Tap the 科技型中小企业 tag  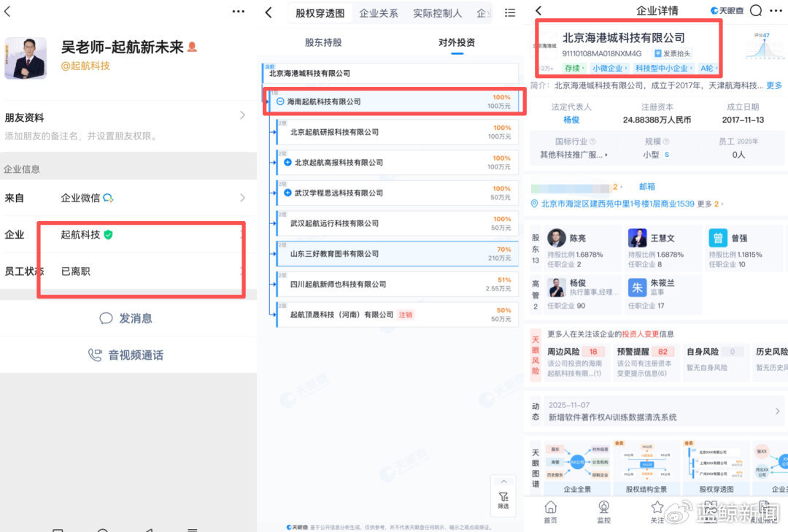coord(663,69)
